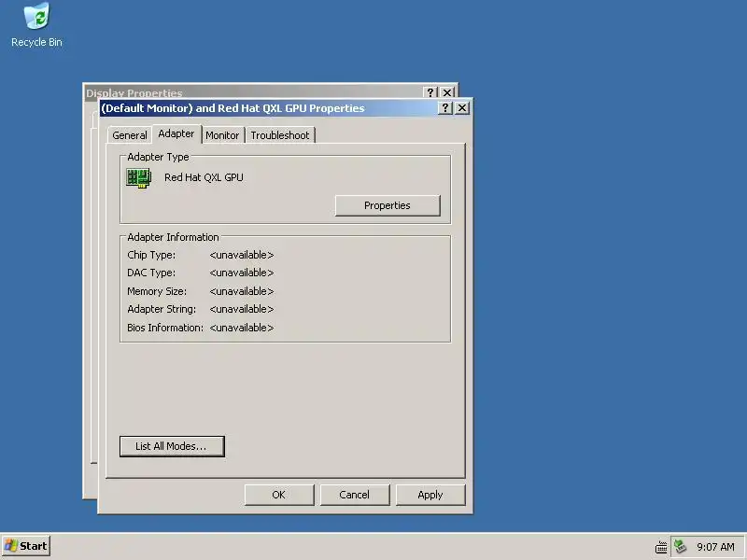The width and height of the screenshot is (747, 560).
Task: Select the Adapter tab
Action: click(x=176, y=133)
